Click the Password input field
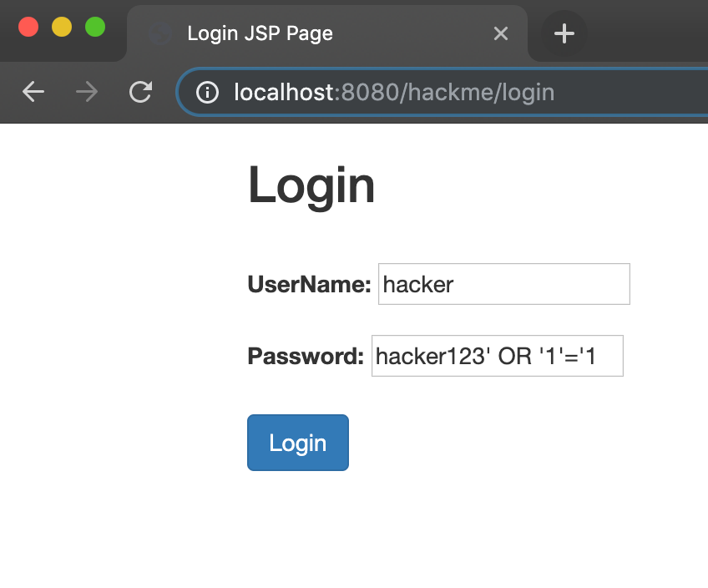708x588 pixels. [497, 356]
